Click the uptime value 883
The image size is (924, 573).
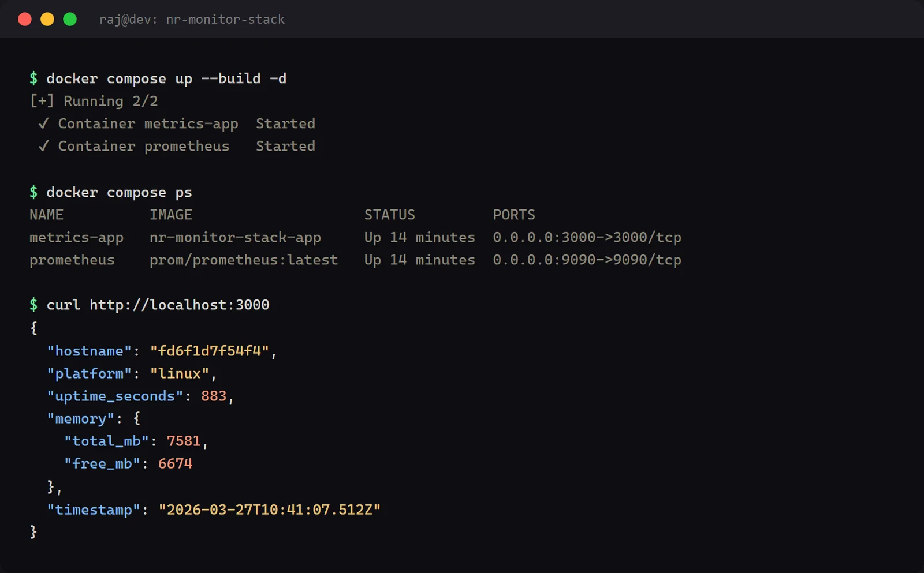pos(214,396)
